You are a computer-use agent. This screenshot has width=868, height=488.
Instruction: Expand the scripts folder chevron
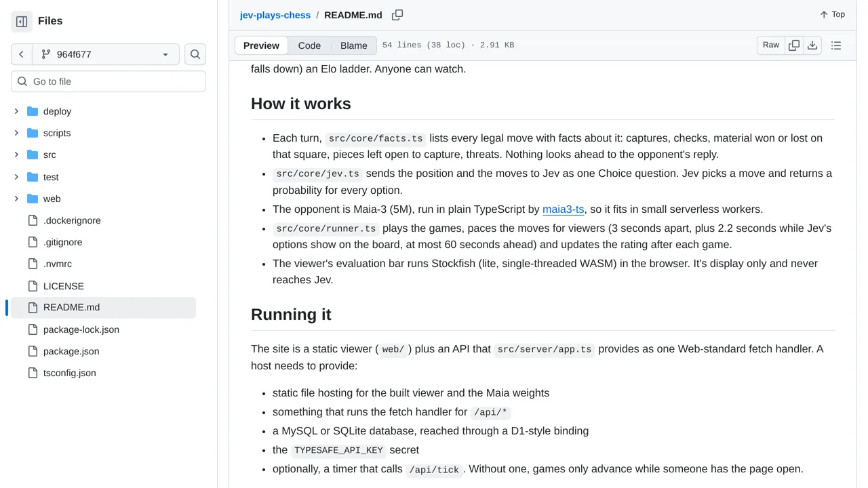point(16,133)
